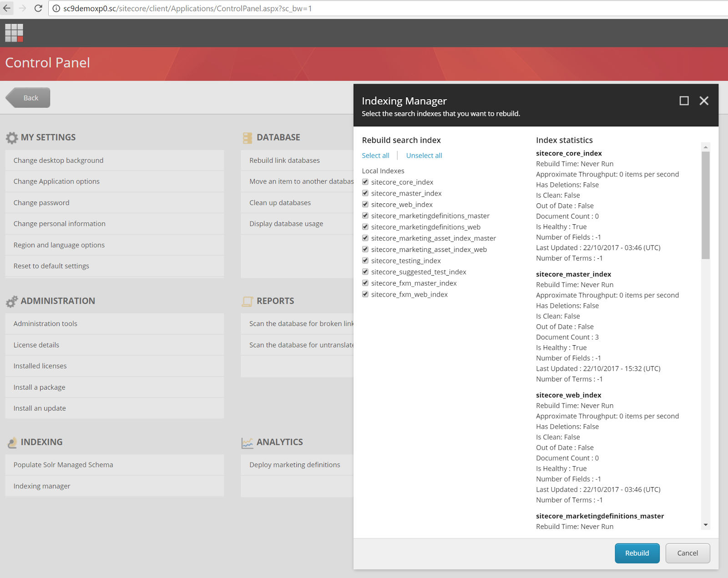
Task: Open Scan the database for broken links
Action: (x=297, y=324)
